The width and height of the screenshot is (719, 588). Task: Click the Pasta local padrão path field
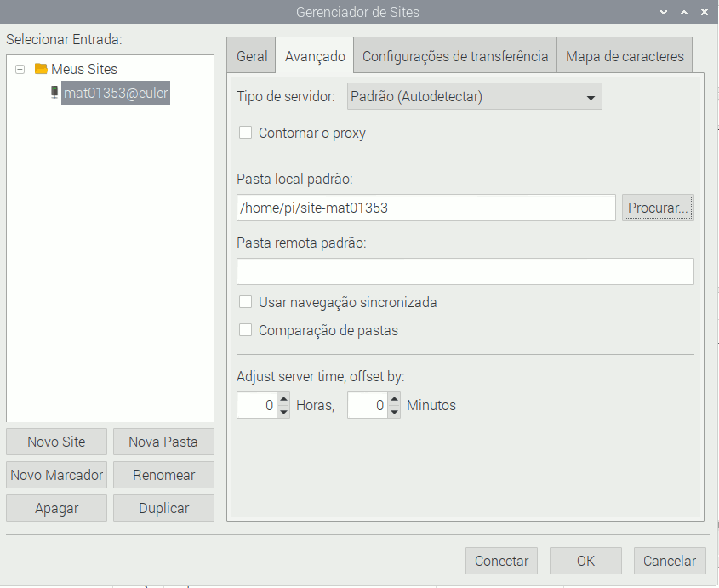point(425,208)
